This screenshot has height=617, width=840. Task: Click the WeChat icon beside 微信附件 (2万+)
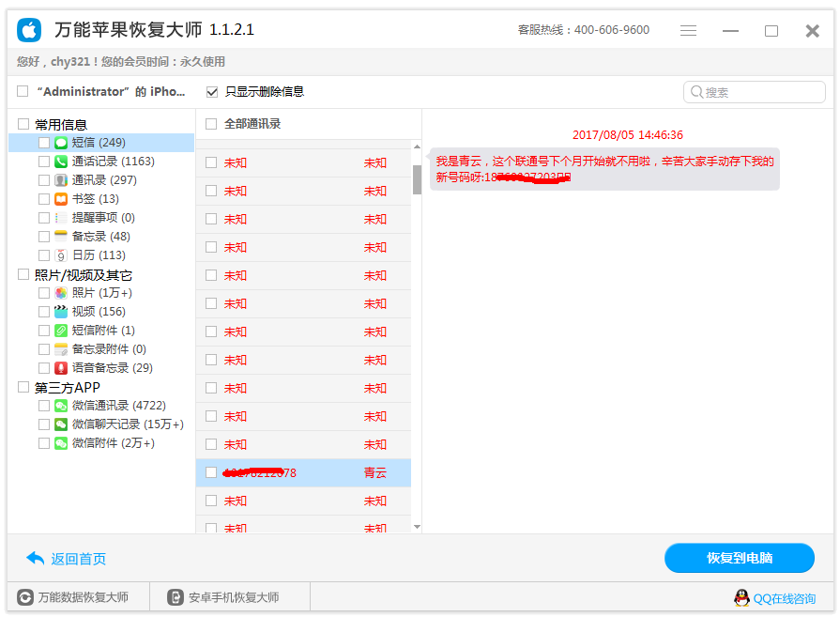(61, 442)
